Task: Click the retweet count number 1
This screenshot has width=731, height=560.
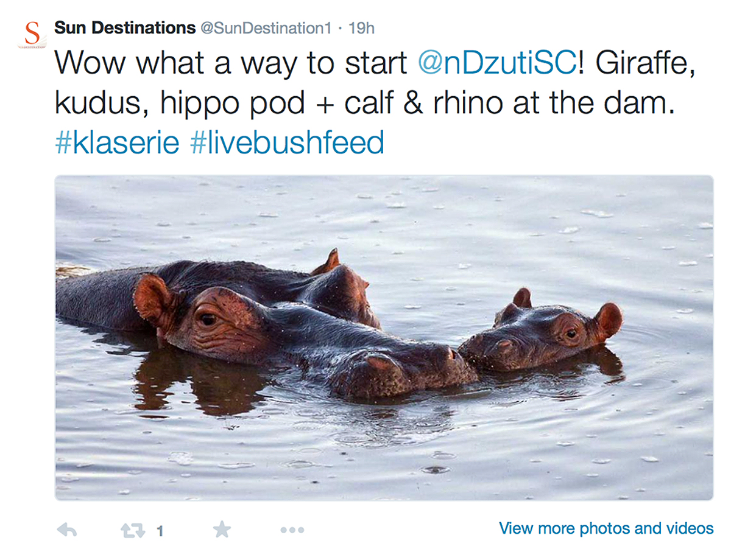Action: tap(160, 531)
